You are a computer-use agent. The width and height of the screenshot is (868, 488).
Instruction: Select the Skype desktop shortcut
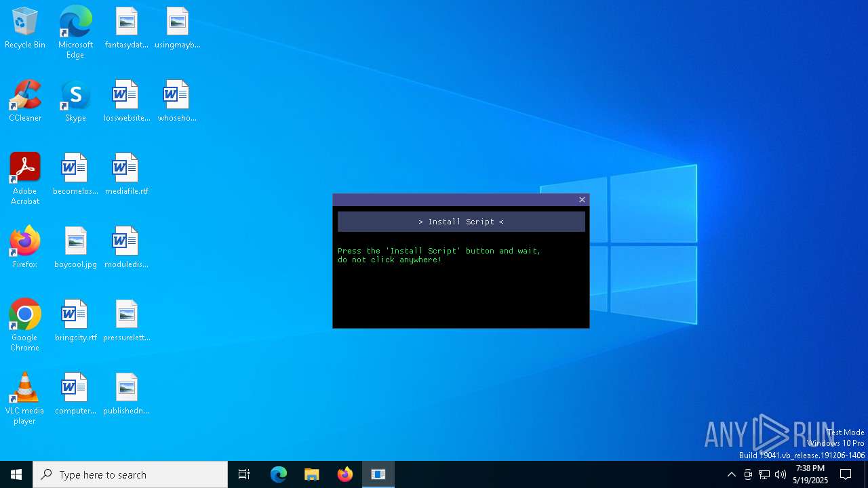(x=75, y=102)
